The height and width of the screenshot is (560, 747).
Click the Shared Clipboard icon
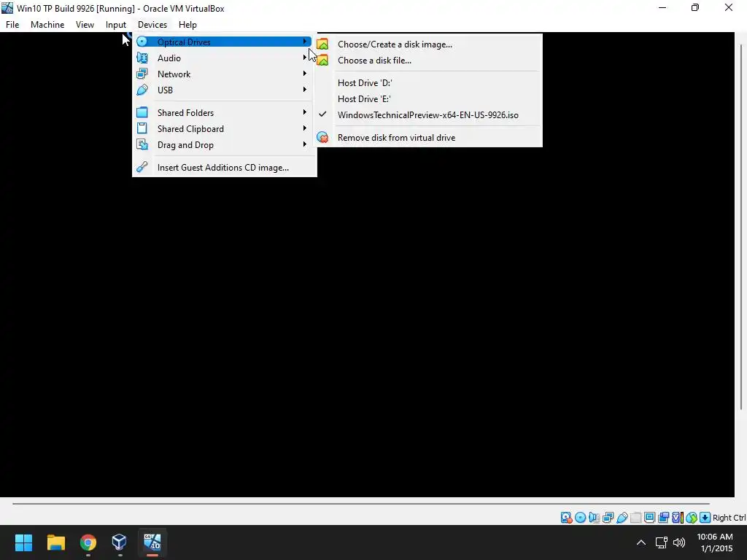pyautogui.click(x=142, y=128)
